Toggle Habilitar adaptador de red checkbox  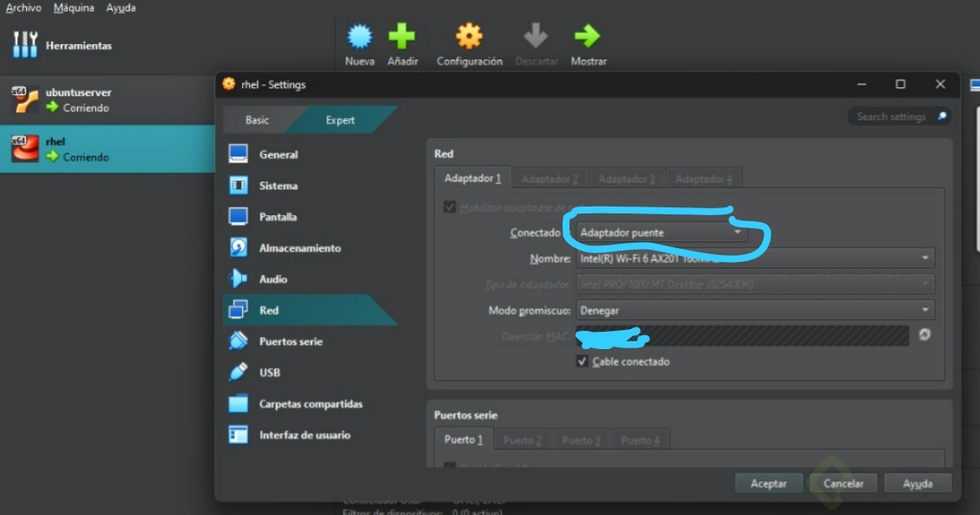pyautogui.click(x=449, y=207)
